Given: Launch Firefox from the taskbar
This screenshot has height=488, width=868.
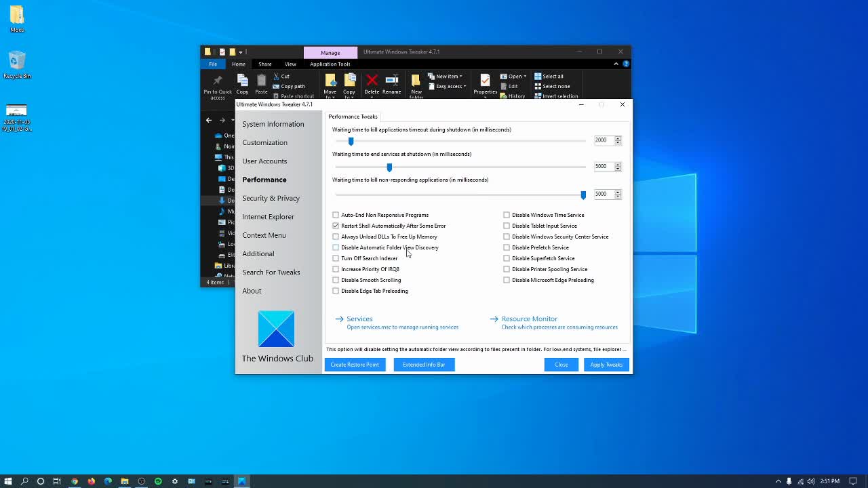Looking at the screenshot, I should click(92, 481).
